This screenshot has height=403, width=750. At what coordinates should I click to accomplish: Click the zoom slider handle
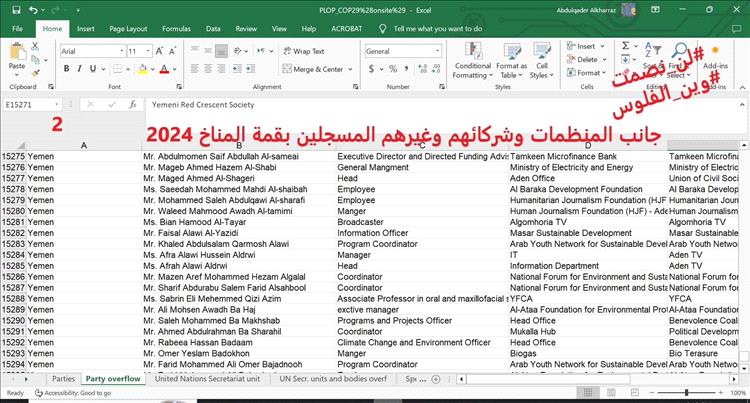[x=686, y=393]
